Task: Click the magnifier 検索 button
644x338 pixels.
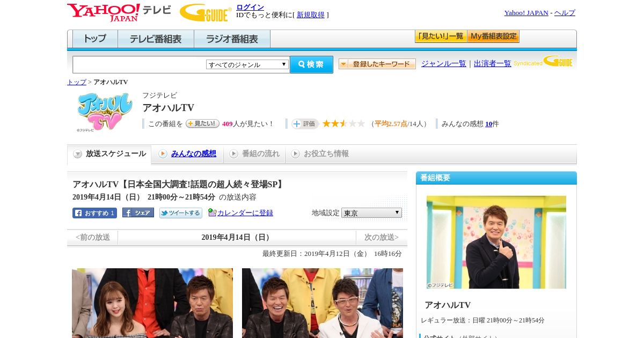Action: point(311,64)
